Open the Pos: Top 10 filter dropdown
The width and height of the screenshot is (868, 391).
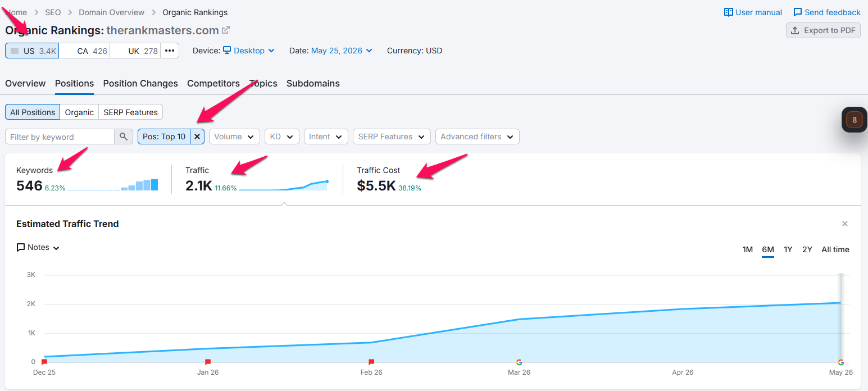(164, 137)
